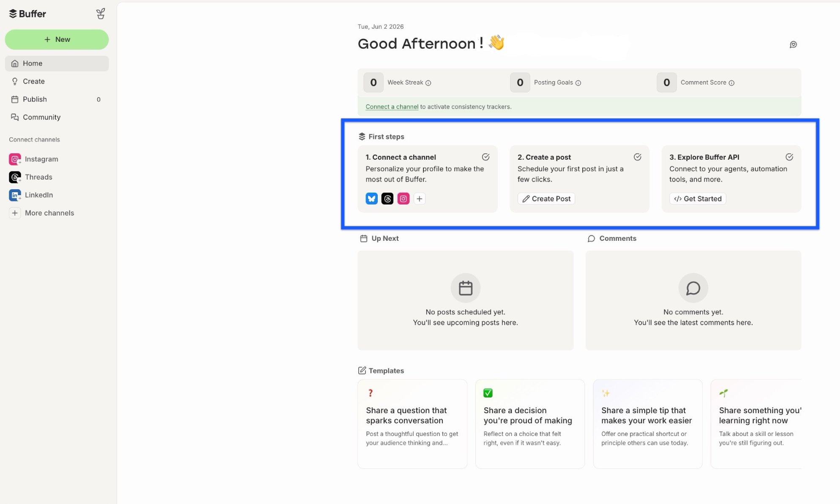Click the Instagram icon in First steps card
840x504 pixels.
pos(404,199)
